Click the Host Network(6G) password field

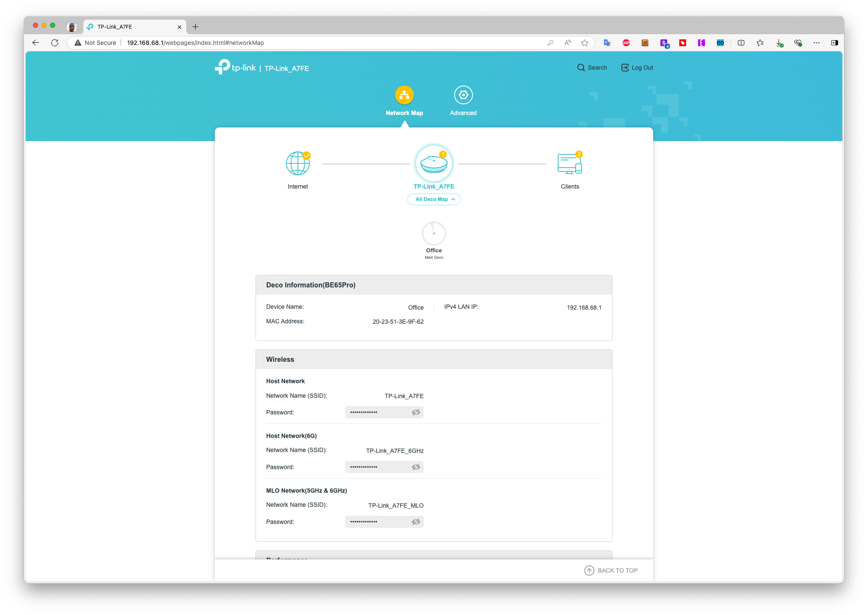(x=384, y=467)
